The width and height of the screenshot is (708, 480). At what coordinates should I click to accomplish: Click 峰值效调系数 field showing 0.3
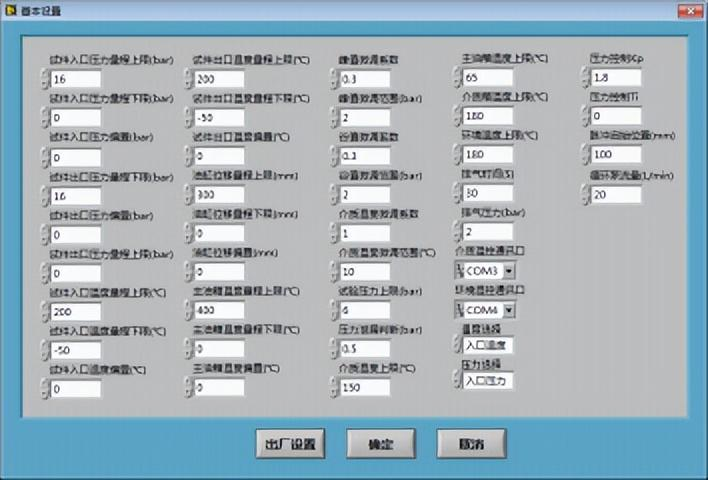(365, 79)
